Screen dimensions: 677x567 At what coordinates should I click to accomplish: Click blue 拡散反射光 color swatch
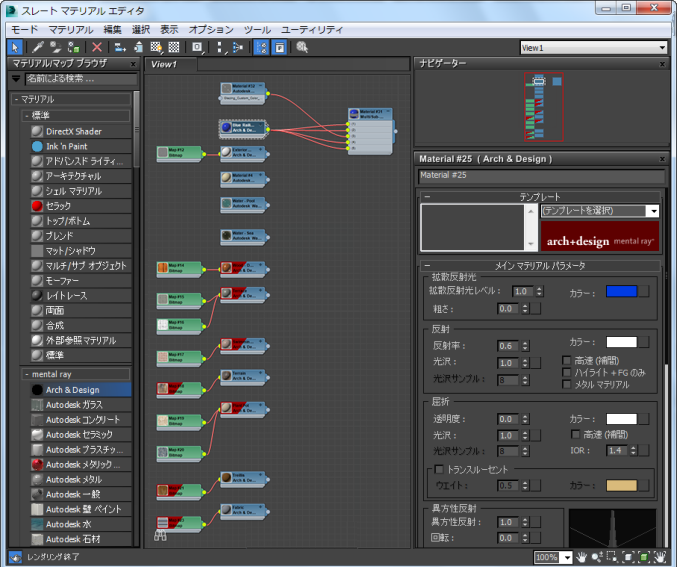coord(621,291)
